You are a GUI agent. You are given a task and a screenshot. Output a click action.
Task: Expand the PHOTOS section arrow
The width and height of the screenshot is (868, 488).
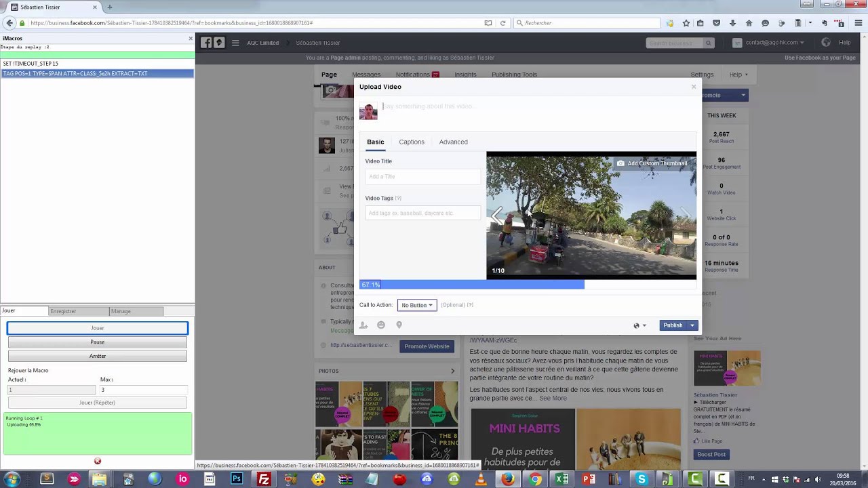pos(453,371)
